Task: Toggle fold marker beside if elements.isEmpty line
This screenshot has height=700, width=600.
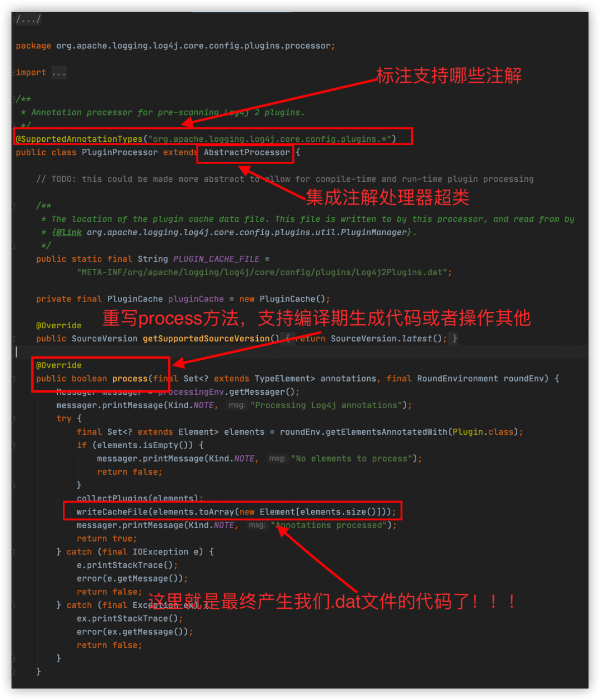Action: coord(13,446)
